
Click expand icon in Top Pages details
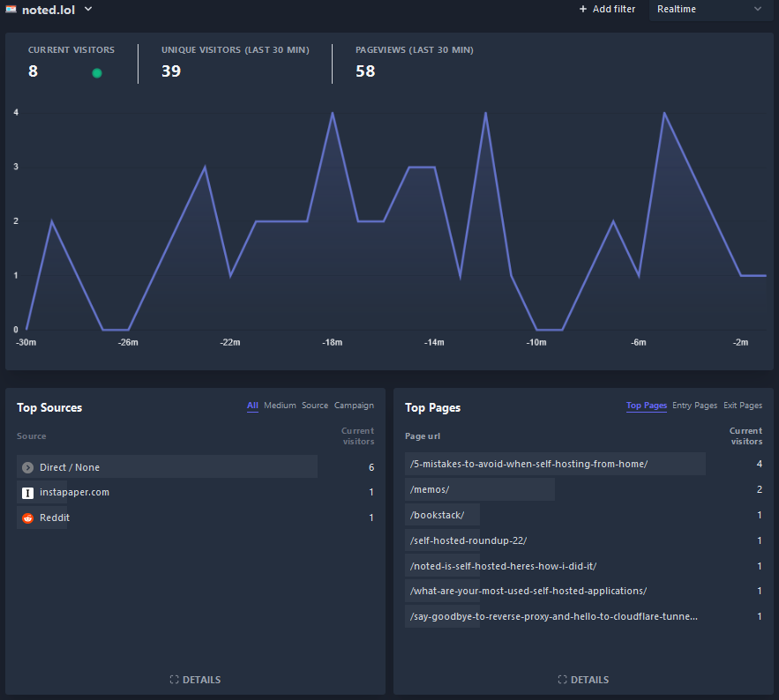pyautogui.click(x=562, y=680)
